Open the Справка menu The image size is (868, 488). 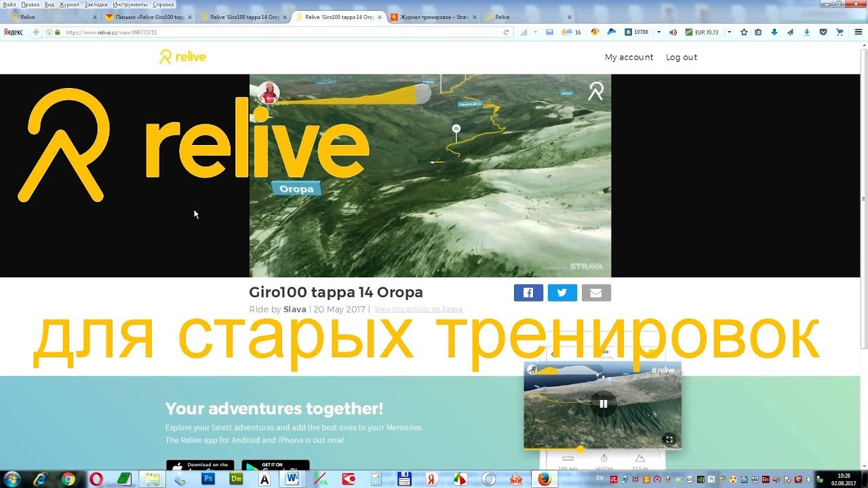click(163, 4)
